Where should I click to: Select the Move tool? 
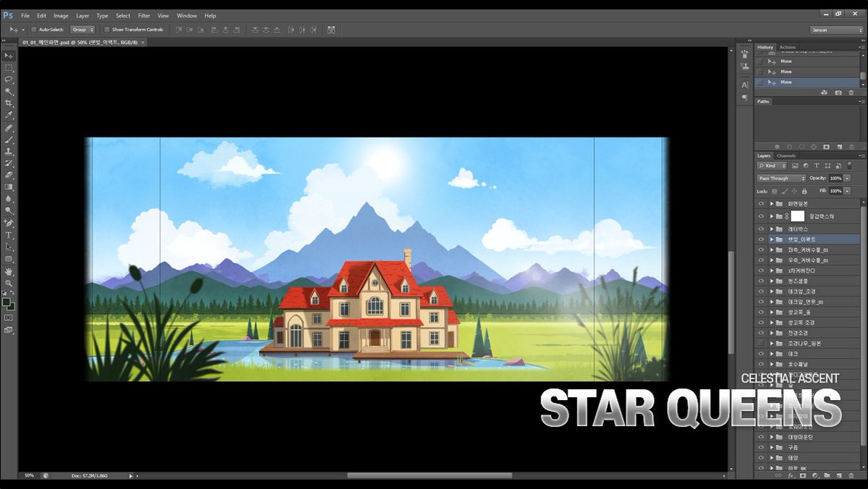(x=9, y=56)
